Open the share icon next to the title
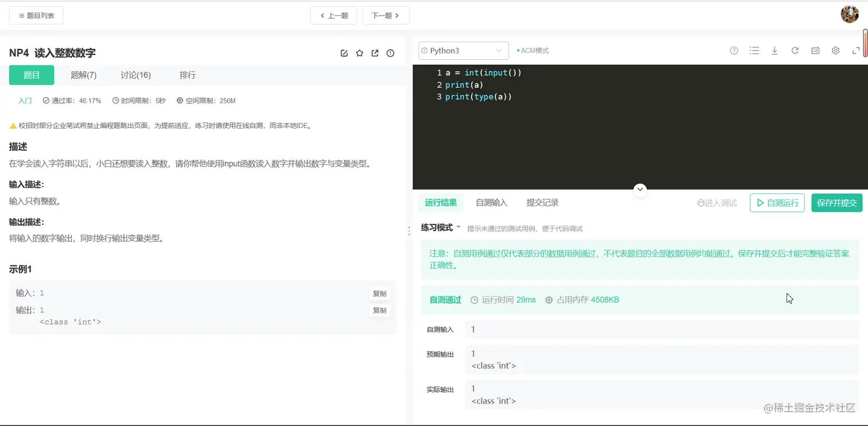Viewport: 868px width, 426px height. 375,53
